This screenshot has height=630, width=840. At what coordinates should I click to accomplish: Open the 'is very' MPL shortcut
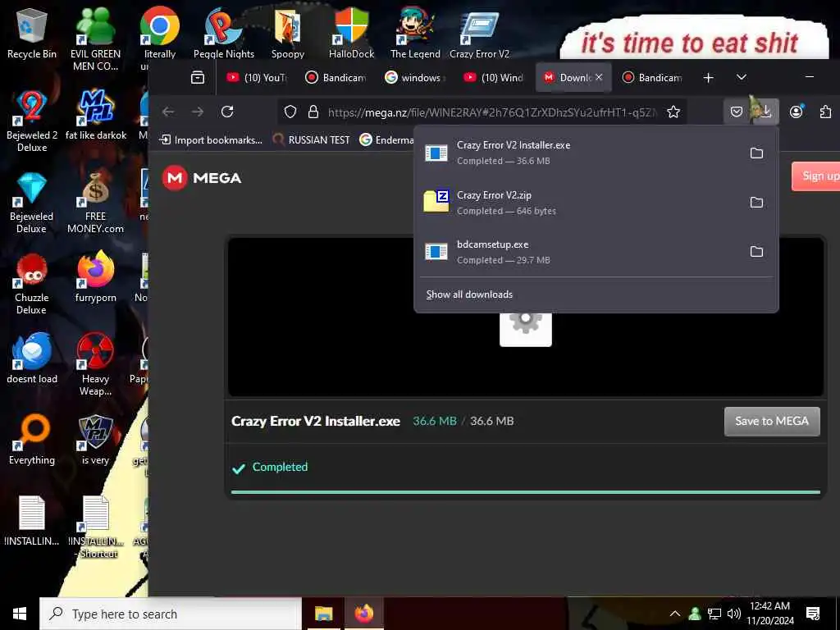tap(95, 440)
